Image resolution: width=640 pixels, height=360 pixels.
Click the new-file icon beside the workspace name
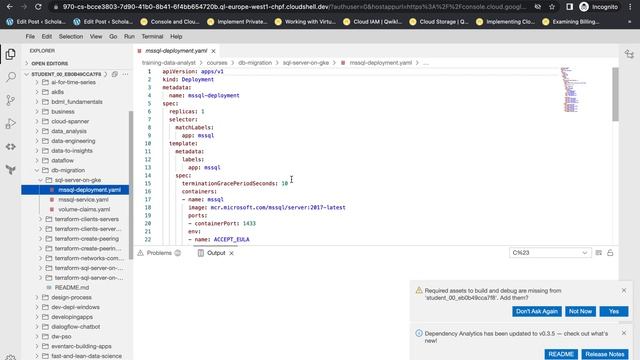(x=115, y=74)
